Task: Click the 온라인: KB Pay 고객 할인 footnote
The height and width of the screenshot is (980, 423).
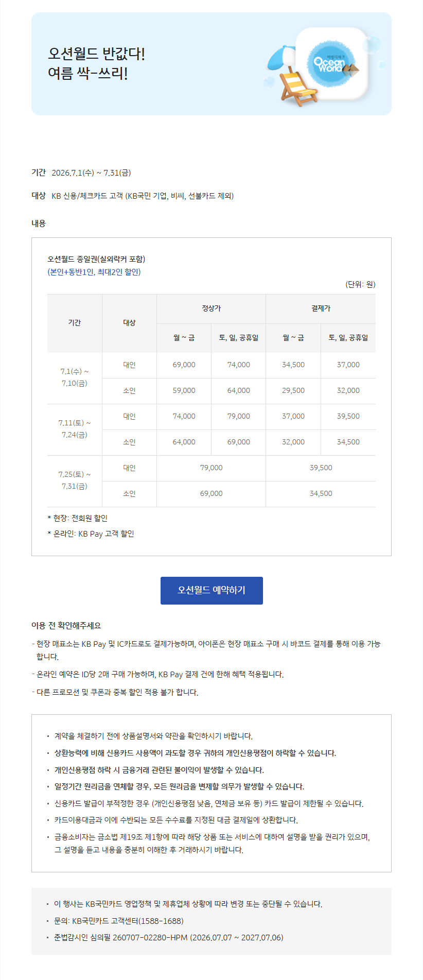Action: point(91,534)
